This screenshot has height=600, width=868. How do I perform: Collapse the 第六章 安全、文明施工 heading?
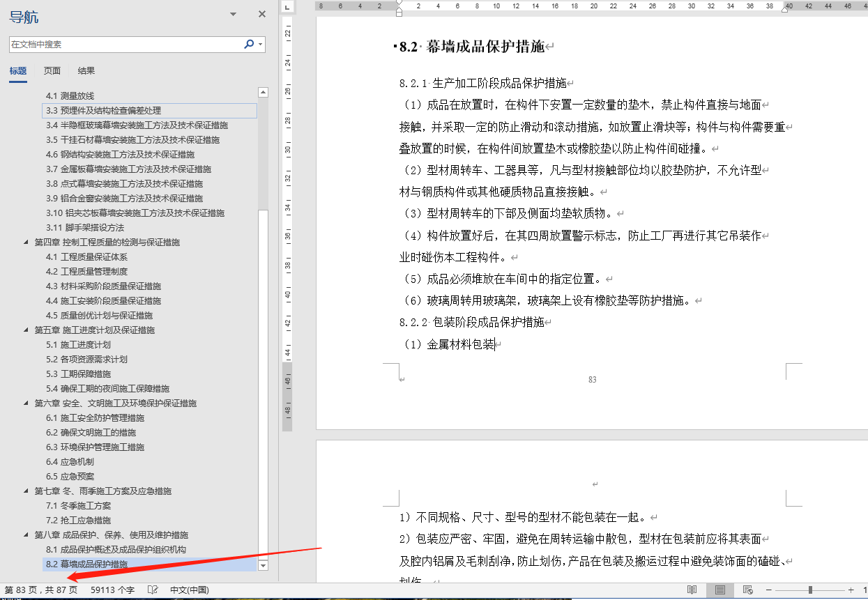click(26, 403)
